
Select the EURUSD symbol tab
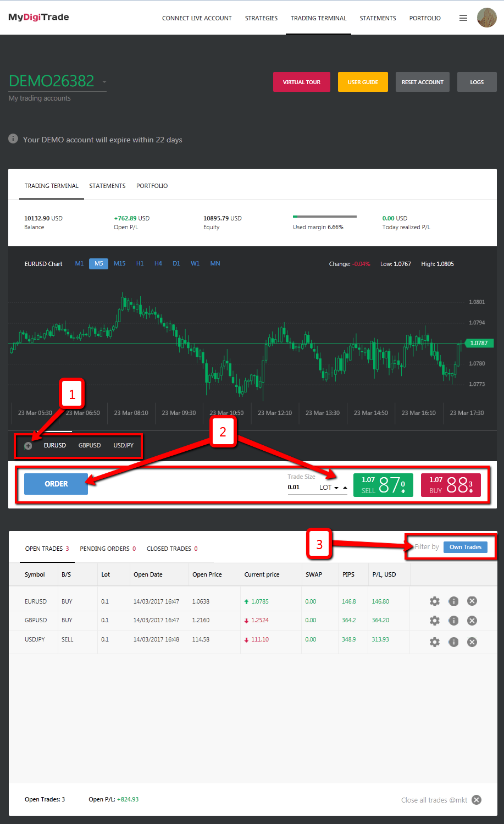(55, 445)
